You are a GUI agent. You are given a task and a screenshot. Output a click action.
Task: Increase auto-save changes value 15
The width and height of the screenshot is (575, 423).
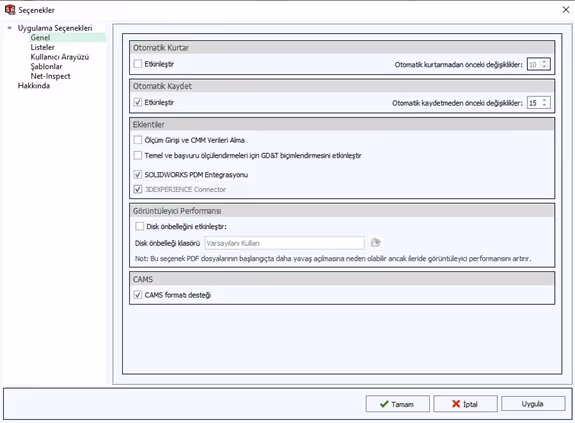(x=544, y=100)
